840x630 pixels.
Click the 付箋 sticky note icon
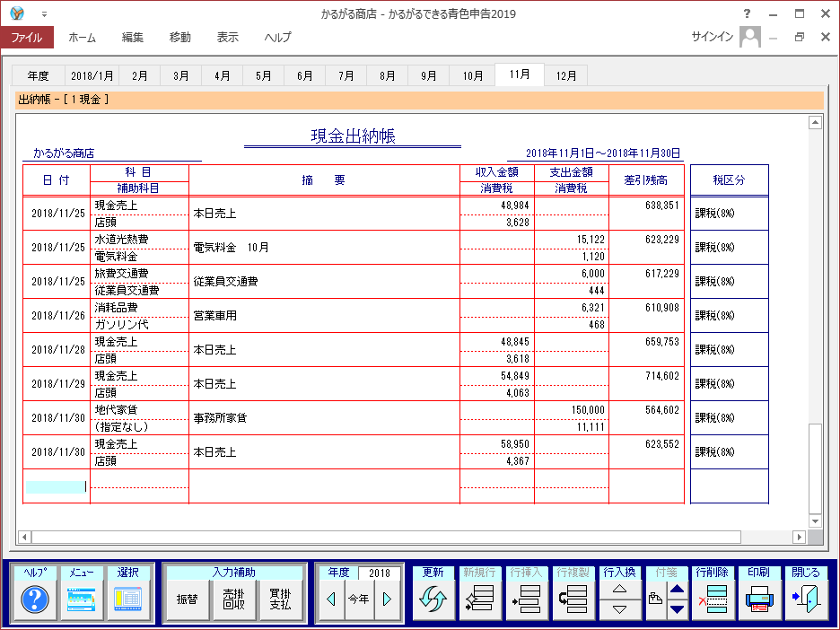coord(655,599)
